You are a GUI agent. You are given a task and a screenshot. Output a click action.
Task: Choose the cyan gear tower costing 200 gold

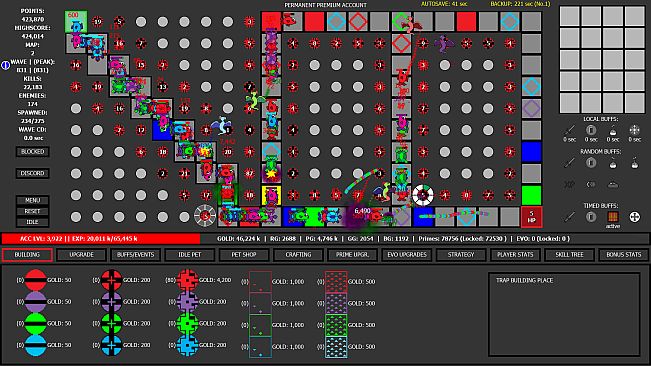tap(187, 345)
